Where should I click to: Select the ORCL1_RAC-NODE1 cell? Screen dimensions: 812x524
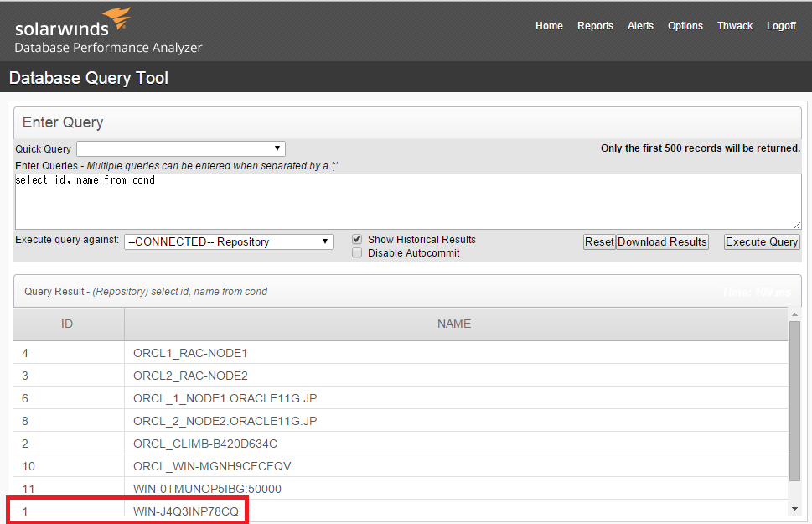click(x=456, y=353)
